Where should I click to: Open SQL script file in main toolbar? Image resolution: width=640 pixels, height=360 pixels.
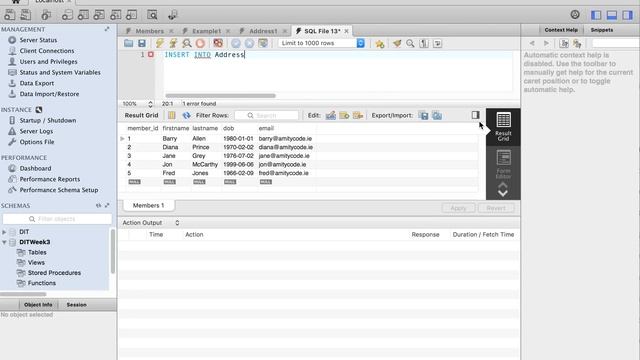26,15
